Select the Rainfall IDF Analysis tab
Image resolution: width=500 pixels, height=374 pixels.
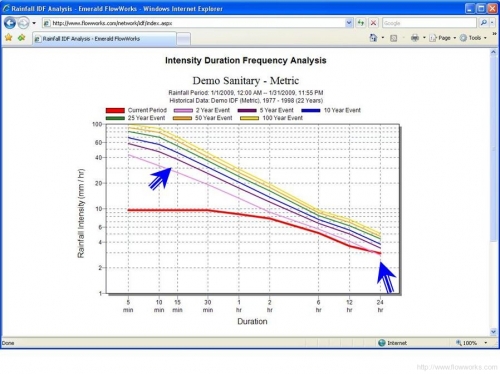click(104, 39)
